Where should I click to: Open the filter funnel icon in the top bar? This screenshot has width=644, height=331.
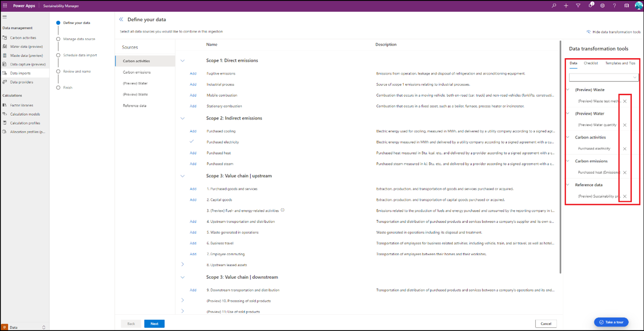coord(578,6)
